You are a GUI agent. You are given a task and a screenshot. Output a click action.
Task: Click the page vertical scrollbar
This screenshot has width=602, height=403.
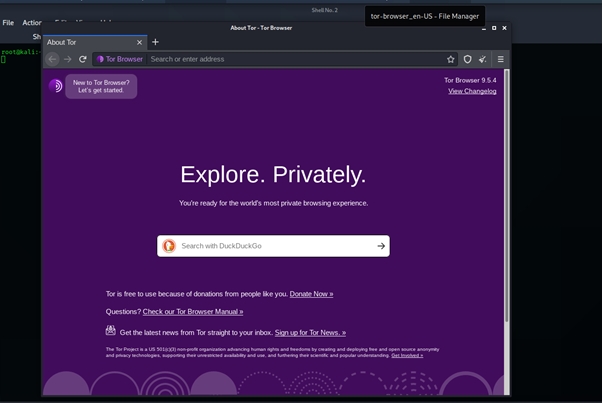(507, 196)
